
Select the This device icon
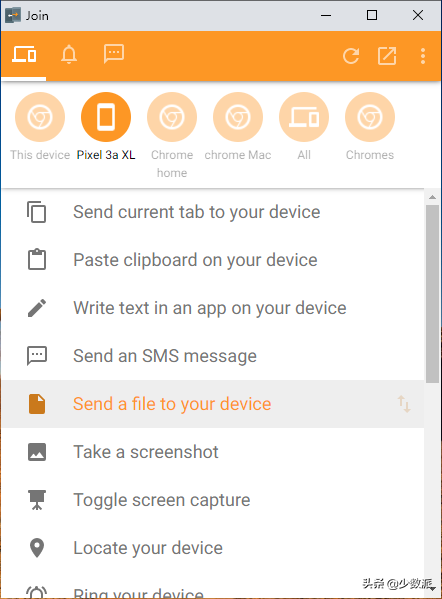coord(40,117)
